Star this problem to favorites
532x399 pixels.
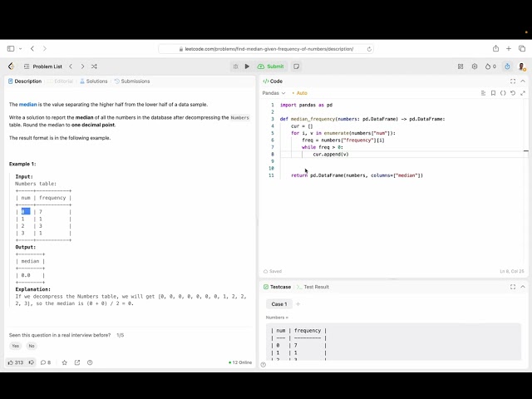63,362
